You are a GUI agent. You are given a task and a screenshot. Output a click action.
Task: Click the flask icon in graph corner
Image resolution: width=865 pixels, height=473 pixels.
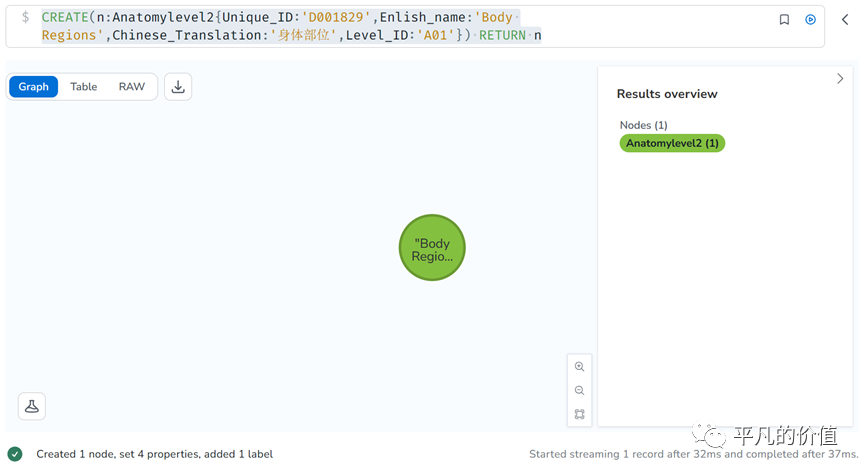coord(32,406)
